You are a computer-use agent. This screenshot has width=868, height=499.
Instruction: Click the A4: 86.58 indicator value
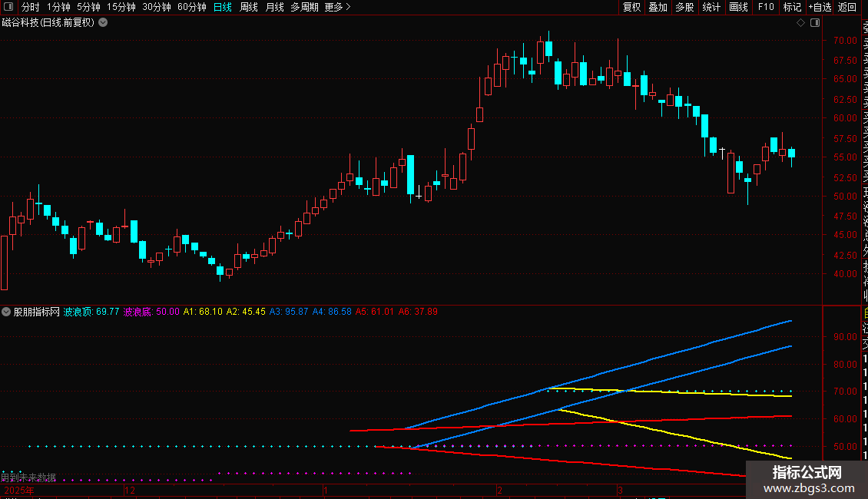pos(332,312)
